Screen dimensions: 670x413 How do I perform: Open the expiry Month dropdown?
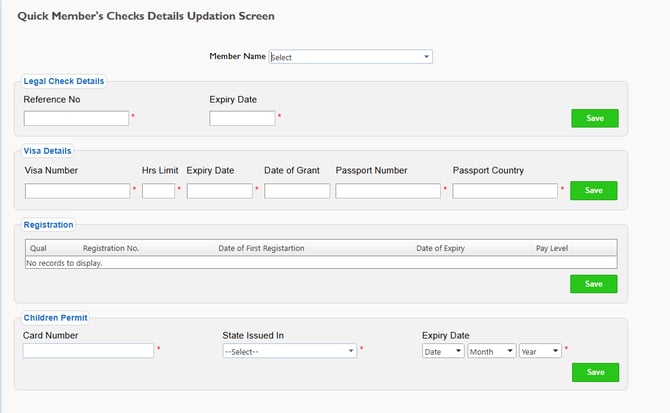pos(491,351)
